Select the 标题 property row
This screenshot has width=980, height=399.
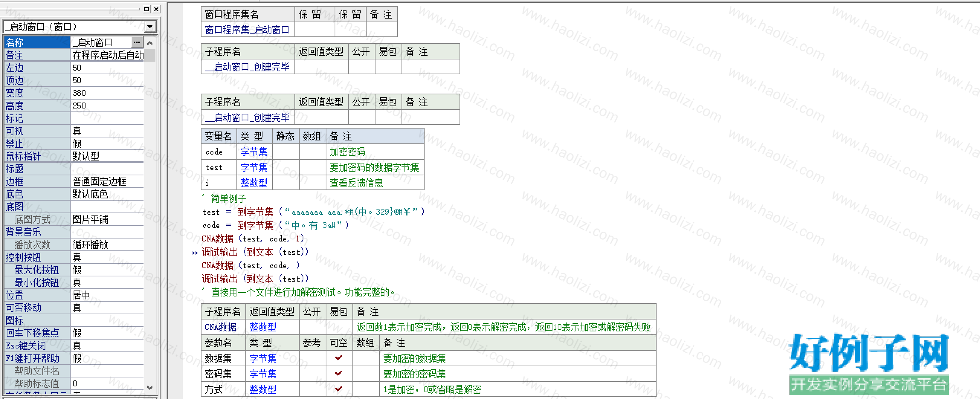point(74,169)
